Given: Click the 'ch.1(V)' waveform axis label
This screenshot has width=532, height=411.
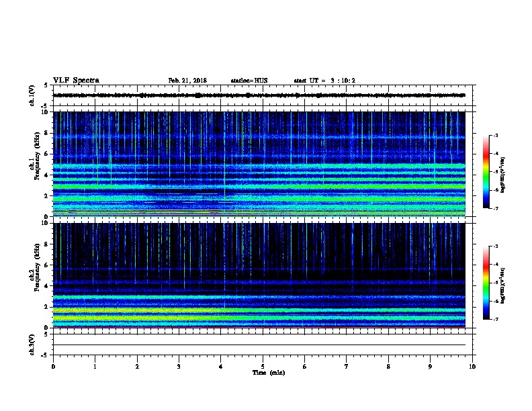Looking at the screenshot, I should [x=32, y=95].
